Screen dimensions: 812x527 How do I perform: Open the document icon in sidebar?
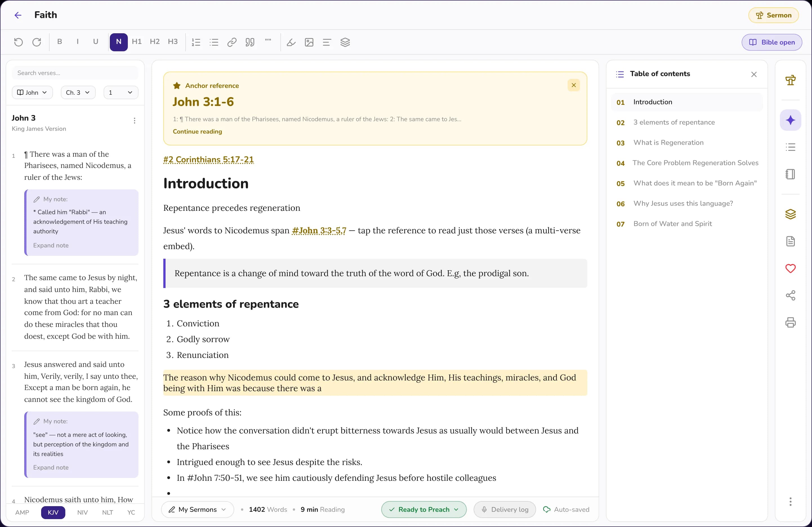point(790,242)
